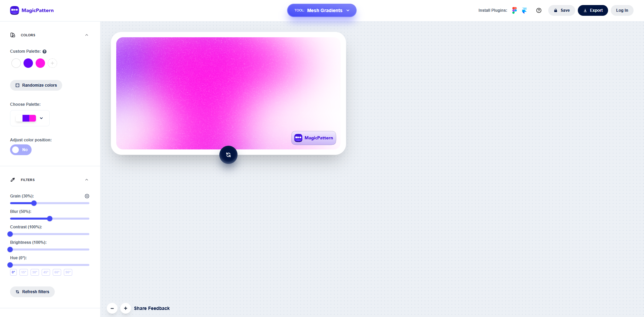644x317 pixels.
Task: Toggle the Adjust color position switch
Action: 20,150
